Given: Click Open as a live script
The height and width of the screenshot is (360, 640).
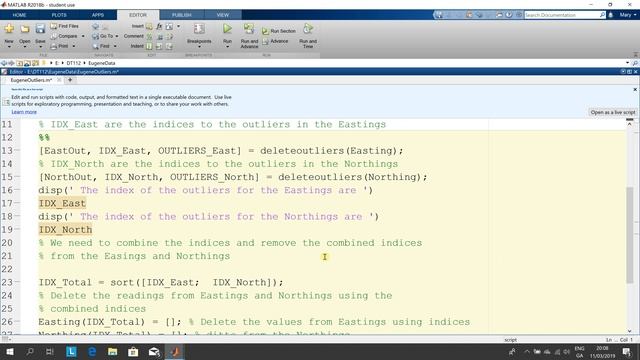Looking at the screenshot, I should [613, 112].
